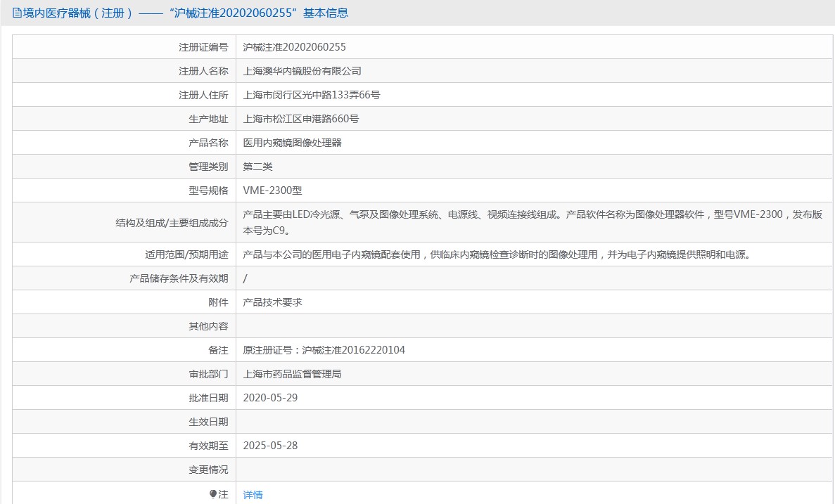Click the model specification VME-2300型

point(272,190)
